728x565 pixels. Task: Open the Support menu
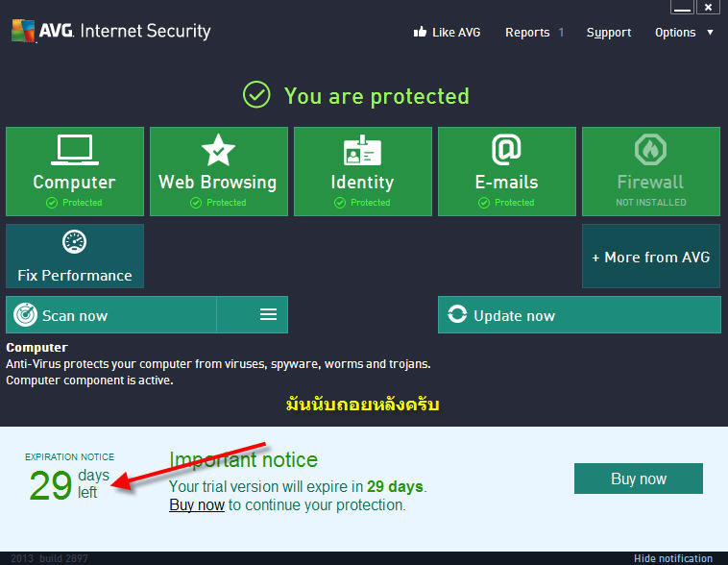609,32
